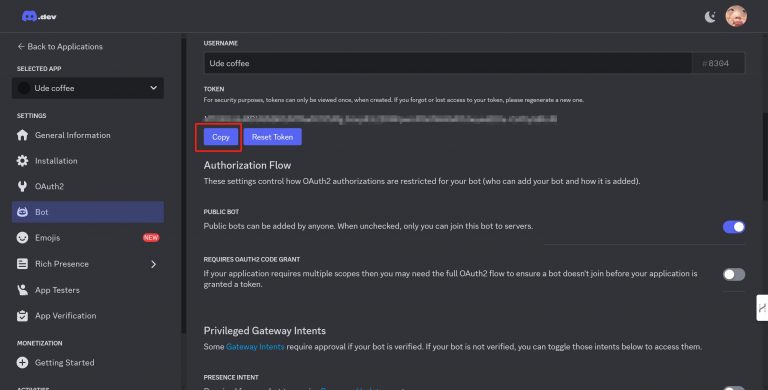This screenshot has width=768, height=390.
Task: Copy the bot token
Action: 220,137
